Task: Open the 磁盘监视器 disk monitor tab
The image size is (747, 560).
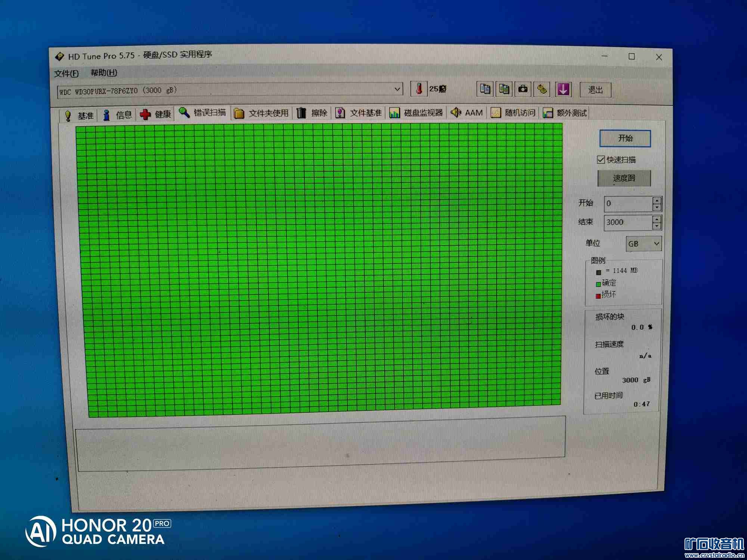Action: click(416, 113)
